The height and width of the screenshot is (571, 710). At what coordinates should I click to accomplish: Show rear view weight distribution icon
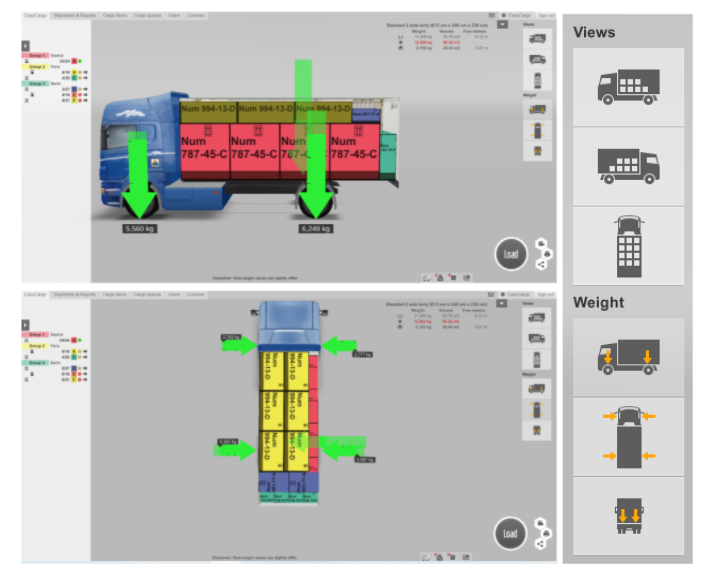(x=628, y=515)
